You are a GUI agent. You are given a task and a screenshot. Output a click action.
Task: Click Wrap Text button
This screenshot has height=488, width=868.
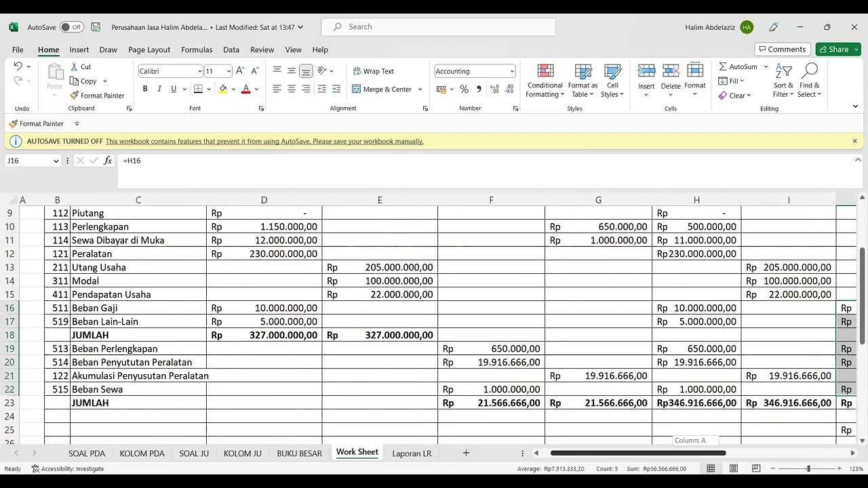click(x=373, y=71)
